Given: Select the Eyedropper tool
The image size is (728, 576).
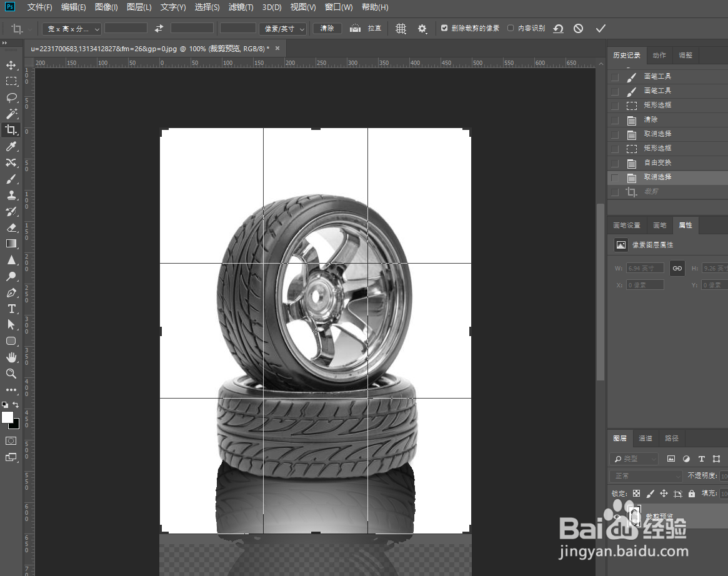Looking at the screenshot, I should tap(11, 147).
